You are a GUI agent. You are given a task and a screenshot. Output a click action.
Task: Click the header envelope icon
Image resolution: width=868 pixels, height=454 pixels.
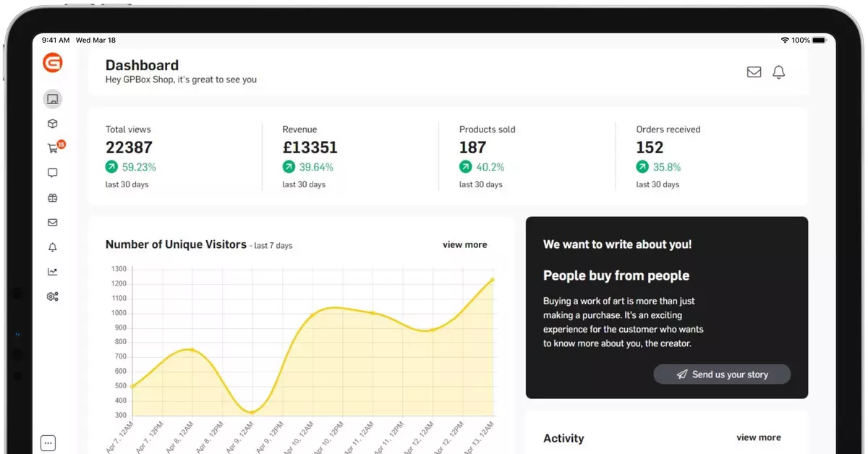[x=754, y=72]
